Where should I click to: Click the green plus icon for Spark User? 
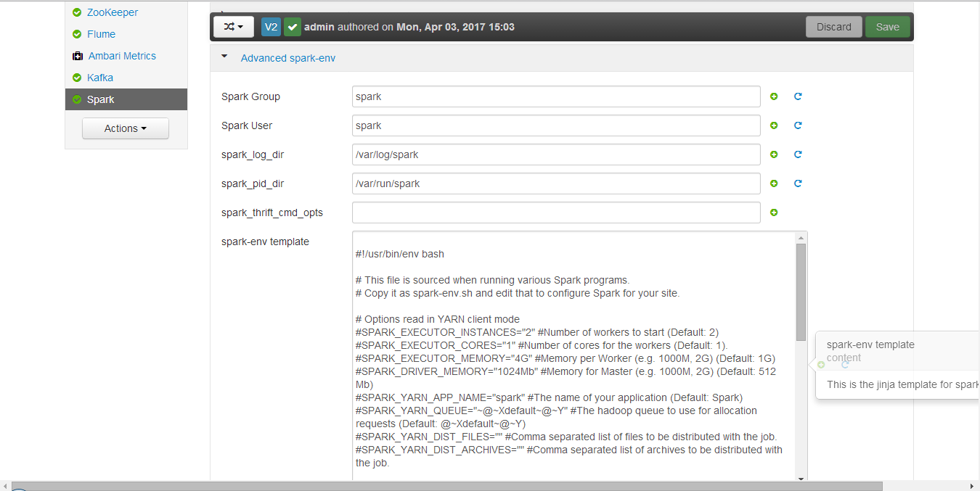click(774, 125)
